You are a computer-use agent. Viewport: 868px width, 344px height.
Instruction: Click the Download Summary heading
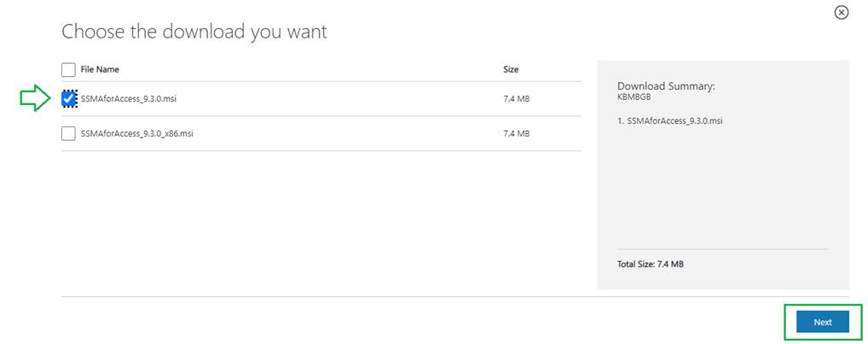(666, 86)
